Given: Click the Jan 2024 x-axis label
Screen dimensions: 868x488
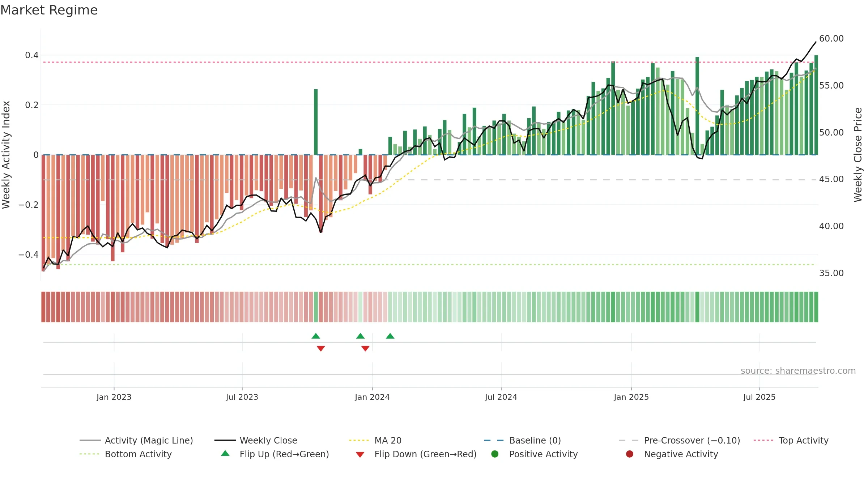Looking at the screenshot, I should tap(372, 397).
